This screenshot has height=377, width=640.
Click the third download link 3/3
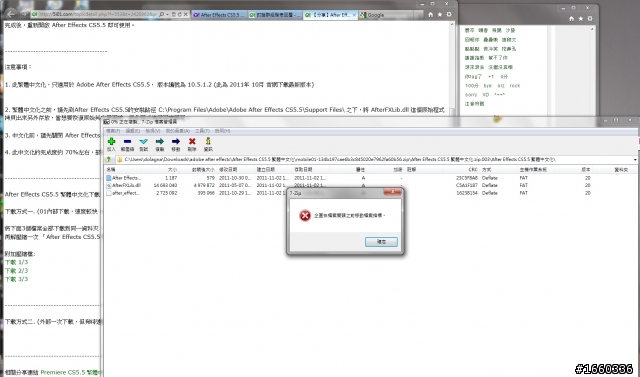[16, 279]
